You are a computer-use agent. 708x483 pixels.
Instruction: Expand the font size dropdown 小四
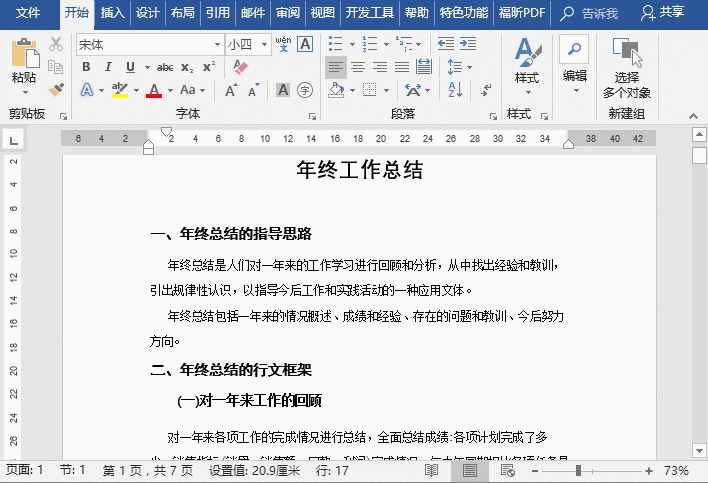click(262, 45)
